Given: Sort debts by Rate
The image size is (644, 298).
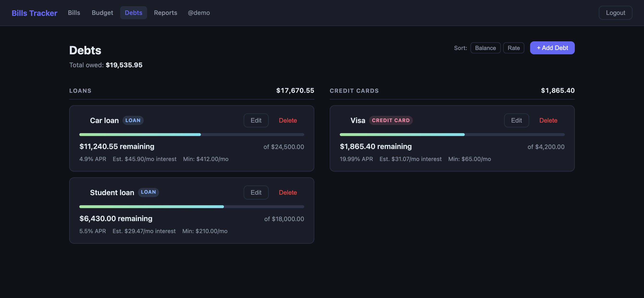Looking at the screenshot, I should click(514, 48).
